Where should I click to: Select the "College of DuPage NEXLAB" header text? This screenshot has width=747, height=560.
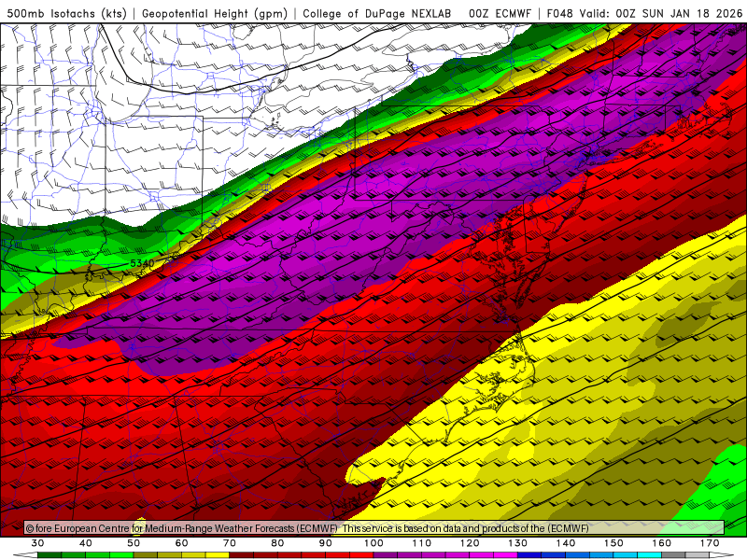click(377, 14)
